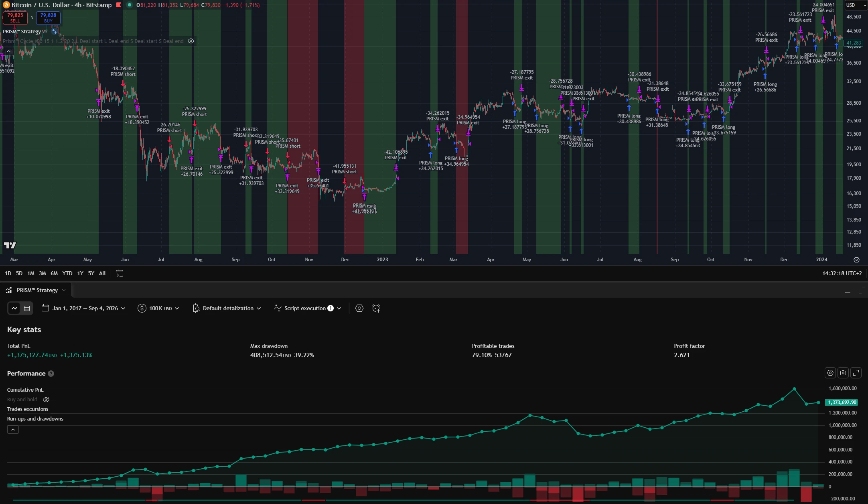Take a snapshot of performance chart
Image resolution: width=868 pixels, height=504 pixels.
[x=843, y=373]
